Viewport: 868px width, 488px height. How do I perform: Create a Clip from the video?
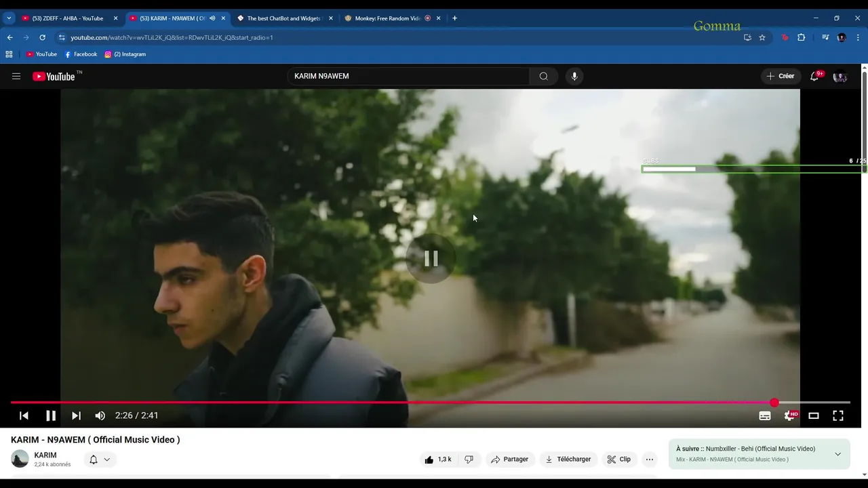tap(619, 460)
